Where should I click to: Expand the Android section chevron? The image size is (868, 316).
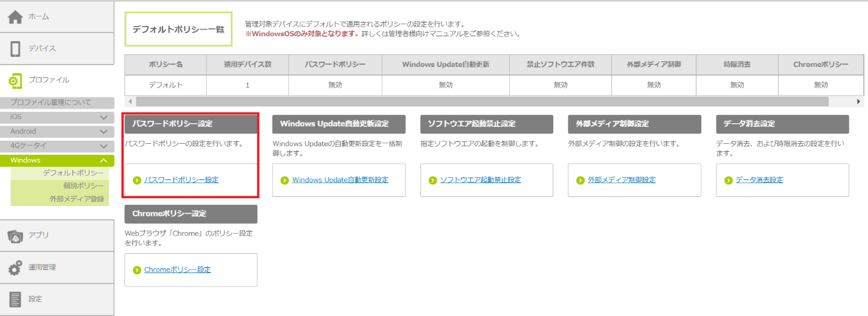point(103,132)
